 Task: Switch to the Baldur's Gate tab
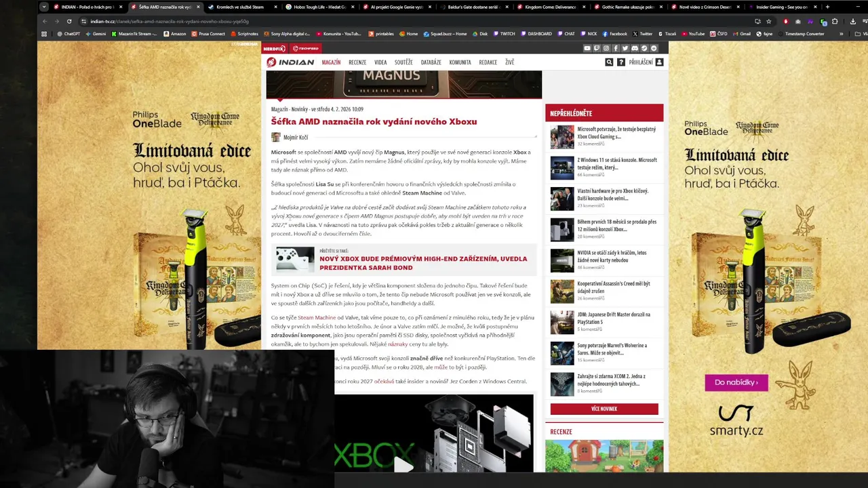(x=472, y=7)
